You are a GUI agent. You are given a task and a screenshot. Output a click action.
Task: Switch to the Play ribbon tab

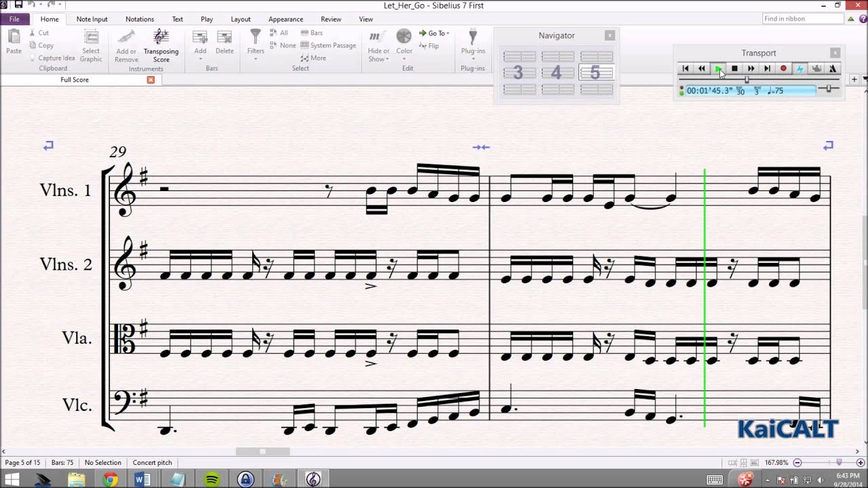click(207, 19)
